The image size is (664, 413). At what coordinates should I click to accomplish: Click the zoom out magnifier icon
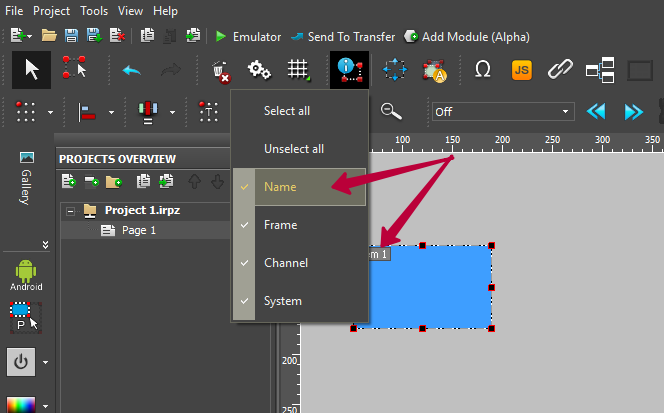click(x=390, y=111)
